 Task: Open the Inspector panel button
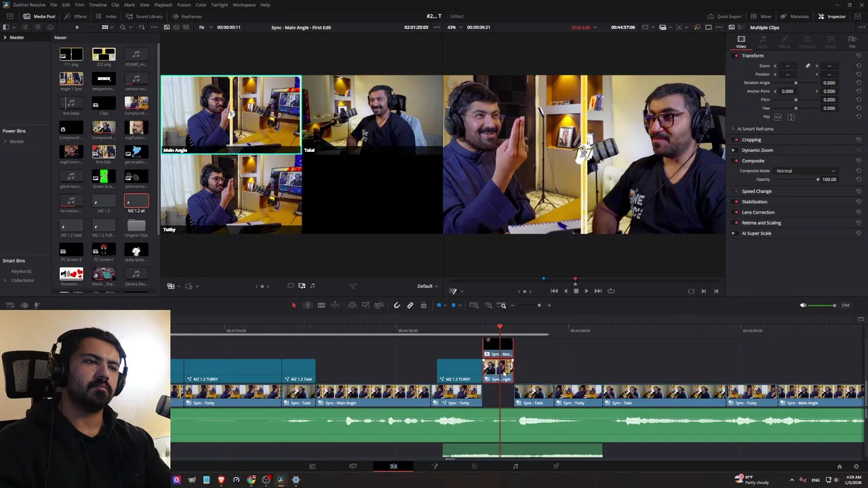coord(832,16)
